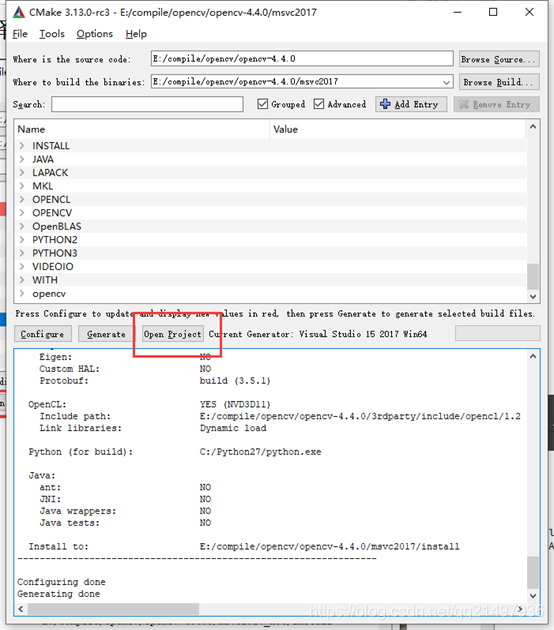Open the Help menu
The image size is (554, 630).
click(136, 34)
